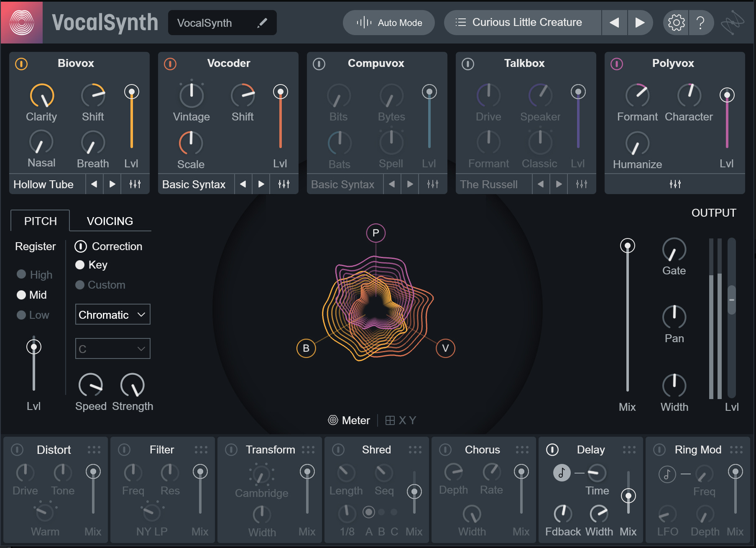Click the Vocoder Scale knob
Screen dimensions: 756x548
[191, 143]
